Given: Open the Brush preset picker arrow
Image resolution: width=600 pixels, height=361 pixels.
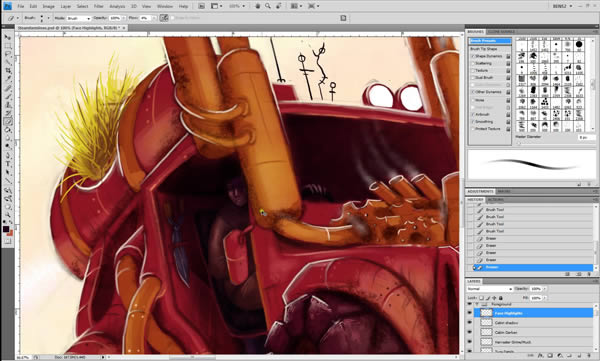Looking at the screenshot, I should [49, 18].
